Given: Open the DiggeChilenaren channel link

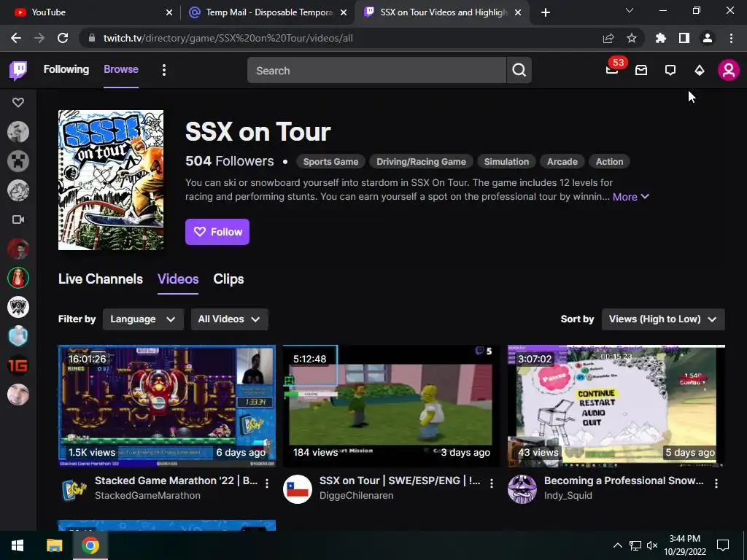Looking at the screenshot, I should 356,495.
